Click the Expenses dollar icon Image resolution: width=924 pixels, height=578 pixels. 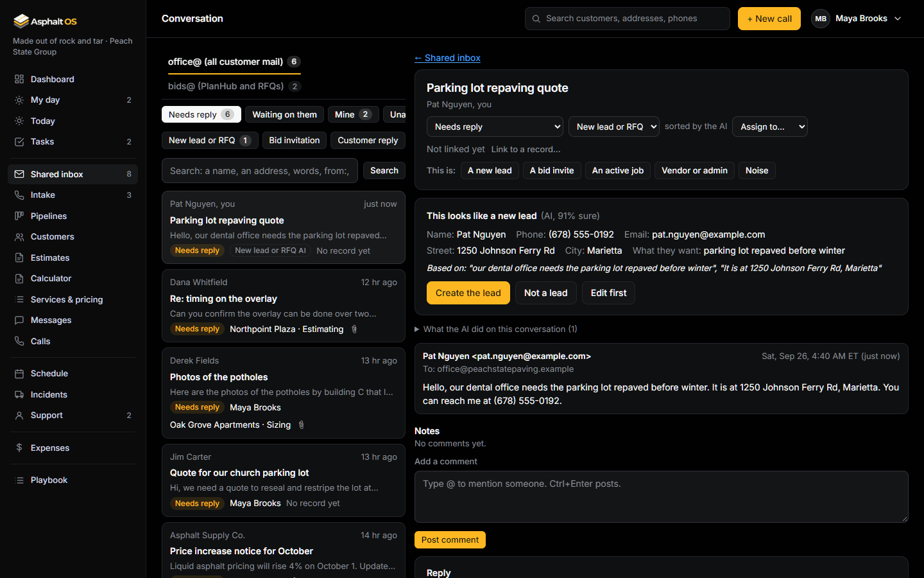[19, 448]
